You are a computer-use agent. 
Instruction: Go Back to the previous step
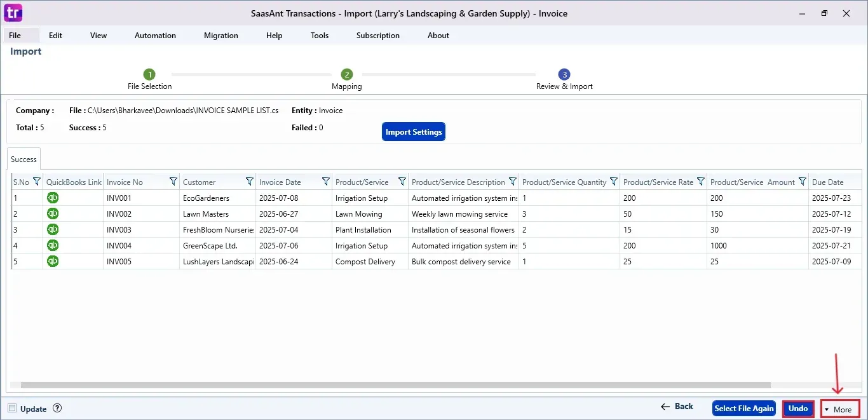[x=677, y=407]
